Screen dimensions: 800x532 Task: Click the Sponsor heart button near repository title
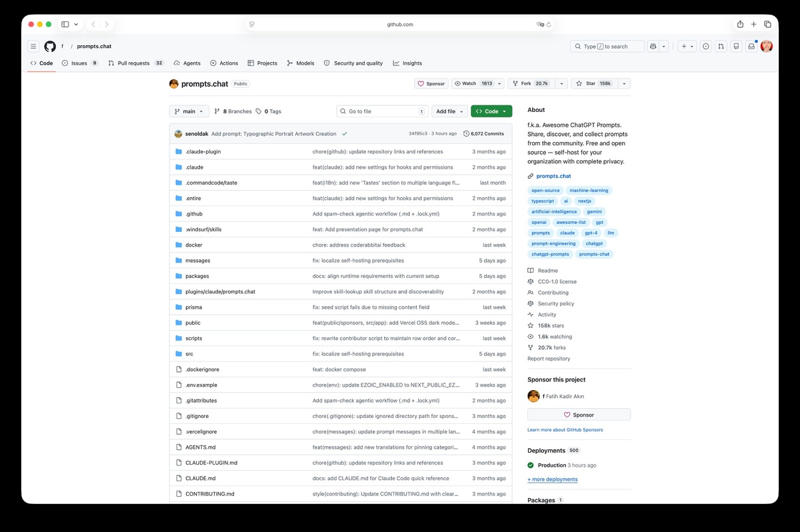[x=431, y=83]
